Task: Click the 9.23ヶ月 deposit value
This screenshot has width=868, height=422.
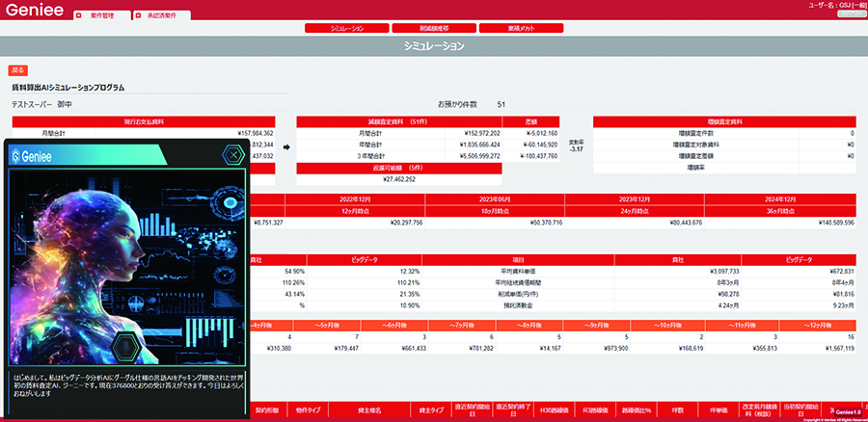Action: (843, 305)
